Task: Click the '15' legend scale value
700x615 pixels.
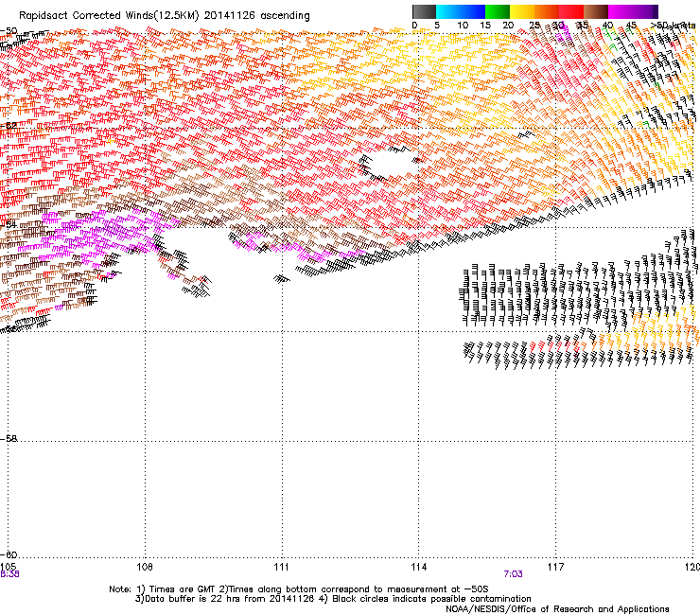Action: (485, 26)
